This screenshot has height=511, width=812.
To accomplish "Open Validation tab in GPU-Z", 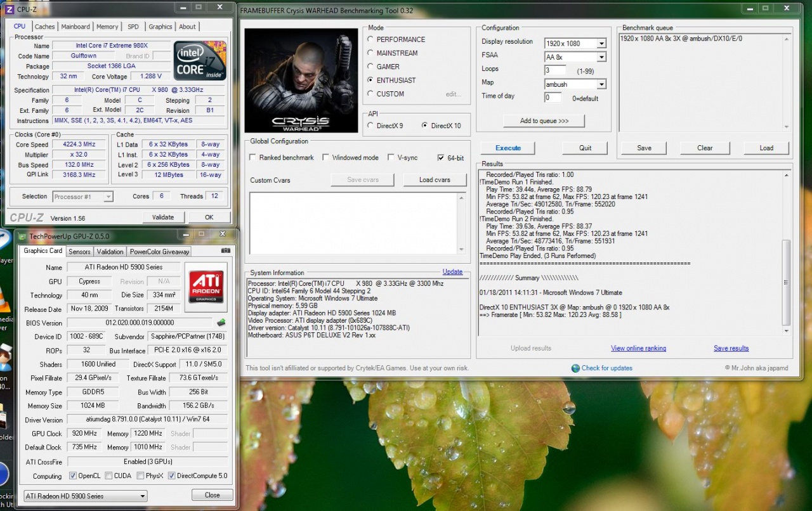I will click(x=110, y=252).
